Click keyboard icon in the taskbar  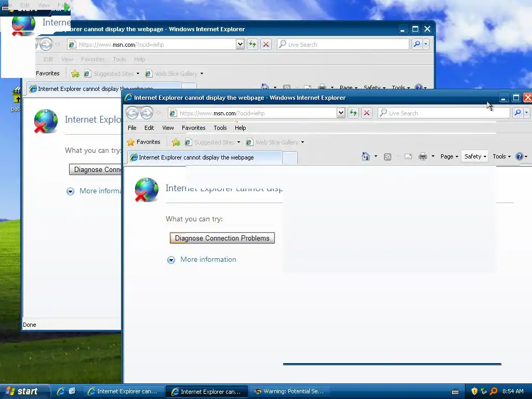(x=455, y=392)
